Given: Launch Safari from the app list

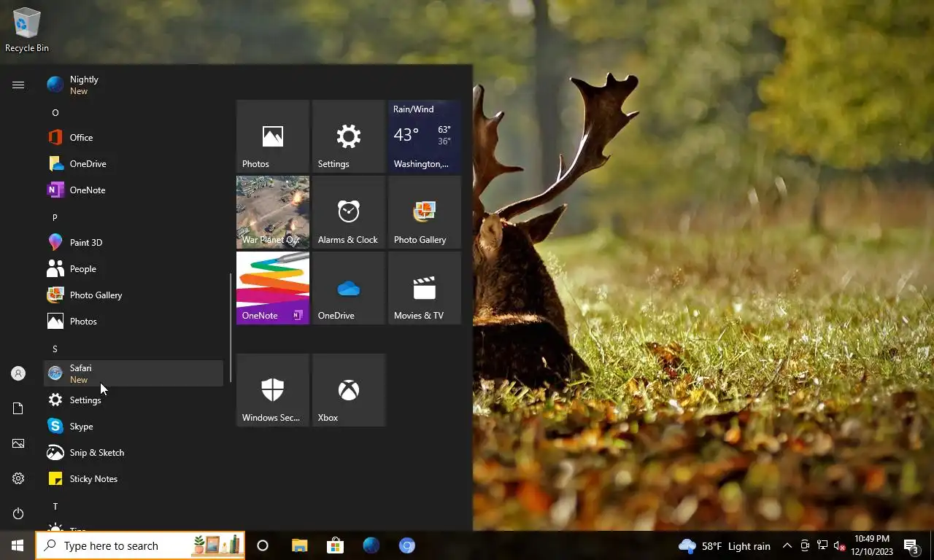Looking at the screenshot, I should [134, 373].
